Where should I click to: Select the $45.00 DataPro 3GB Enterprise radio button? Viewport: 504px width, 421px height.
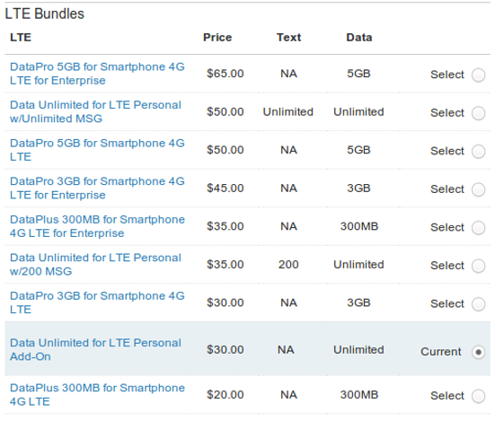click(x=478, y=189)
